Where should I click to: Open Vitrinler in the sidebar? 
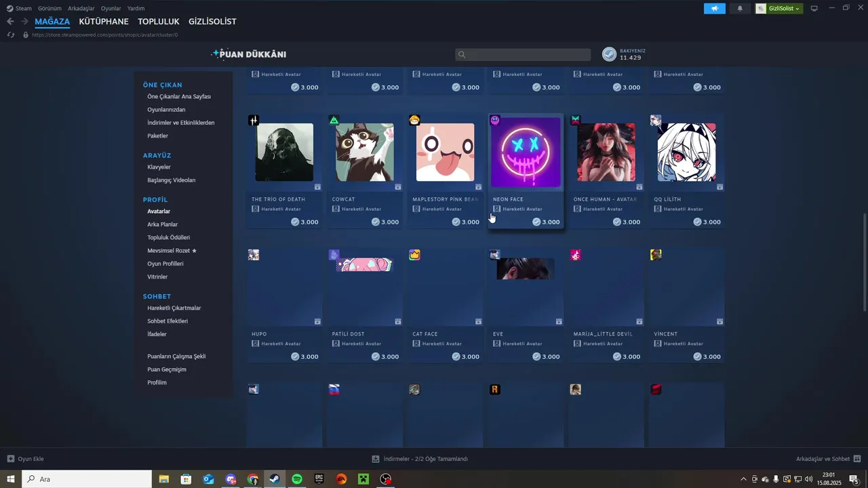[x=157, y=277]
